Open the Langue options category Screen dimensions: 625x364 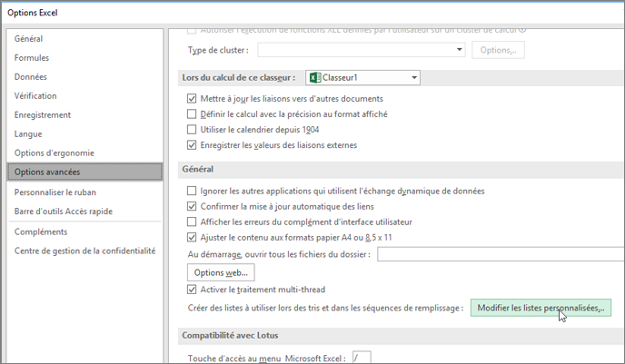point(28,134)
